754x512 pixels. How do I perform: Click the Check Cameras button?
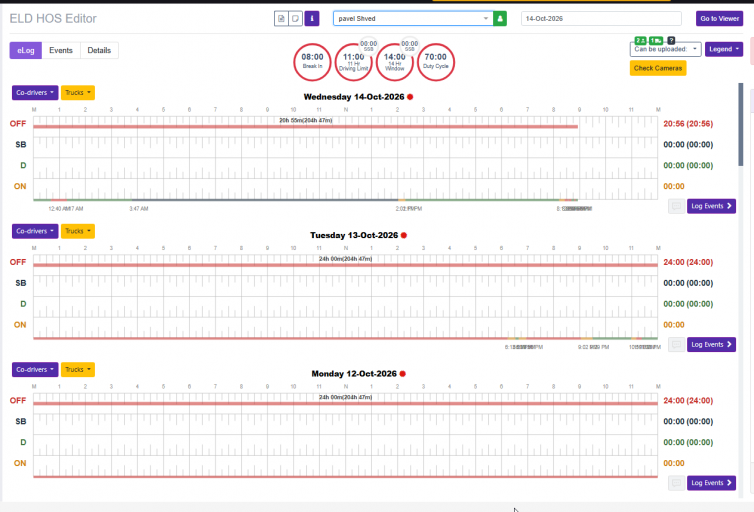(x=658, y=68)
